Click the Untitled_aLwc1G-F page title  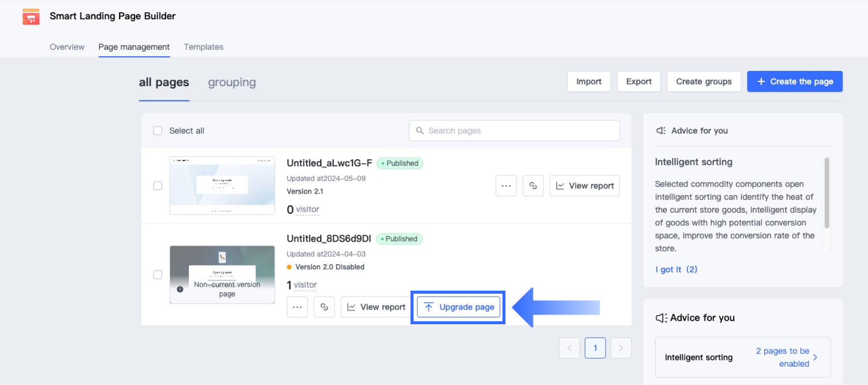coord(329,163)
